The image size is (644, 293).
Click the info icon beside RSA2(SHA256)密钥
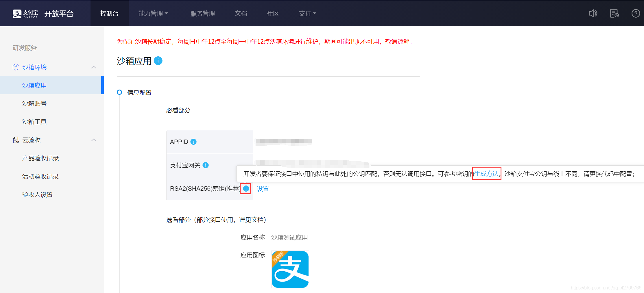246,189
